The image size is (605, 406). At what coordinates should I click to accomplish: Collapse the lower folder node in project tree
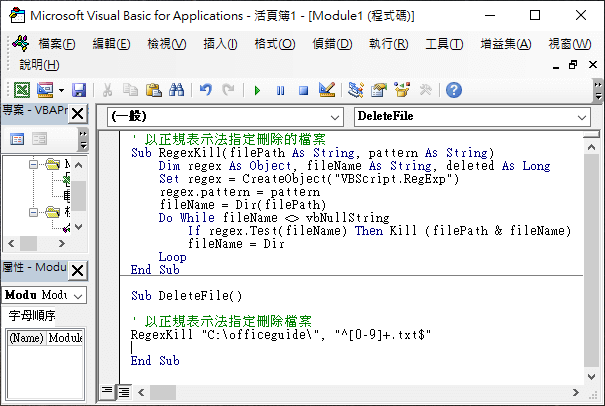point(34,212)
